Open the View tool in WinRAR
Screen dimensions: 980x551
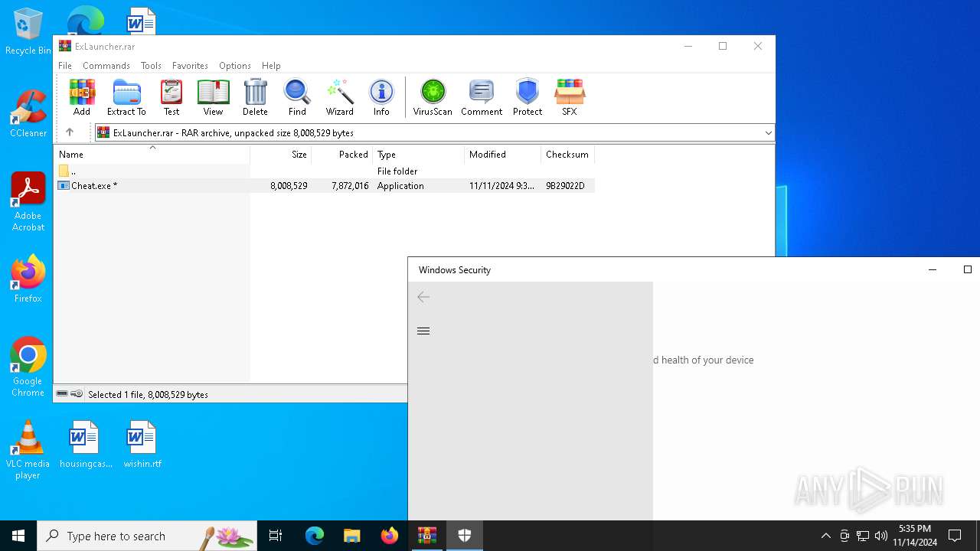point(213,97)
